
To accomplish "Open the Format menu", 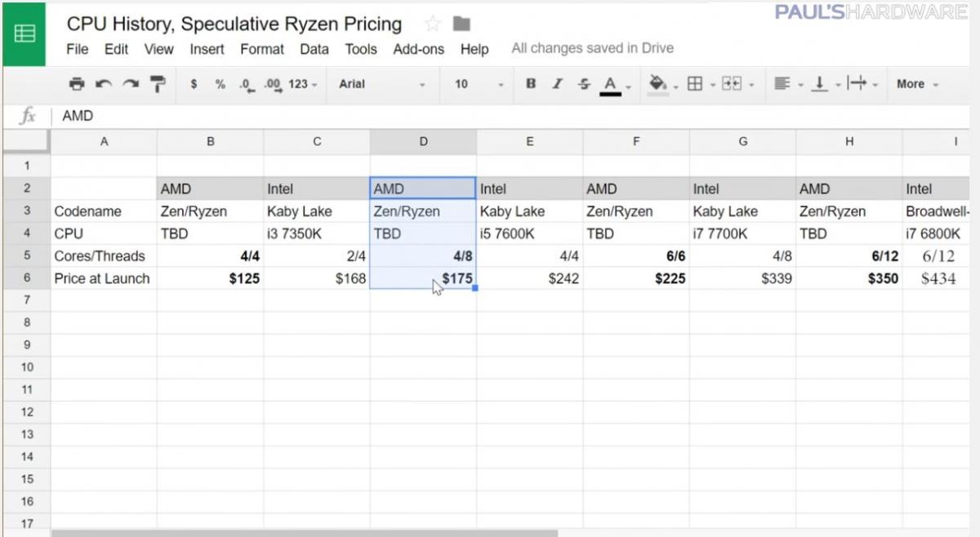I will point(262,49).
